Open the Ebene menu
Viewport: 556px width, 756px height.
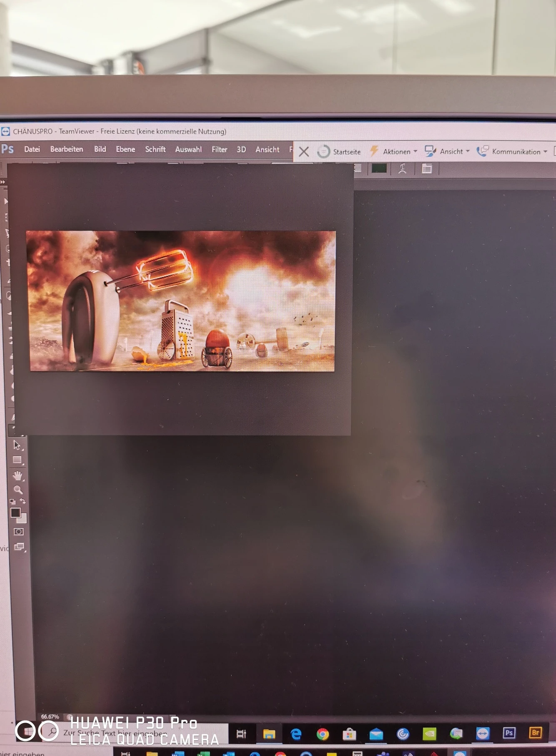[125, 149]
